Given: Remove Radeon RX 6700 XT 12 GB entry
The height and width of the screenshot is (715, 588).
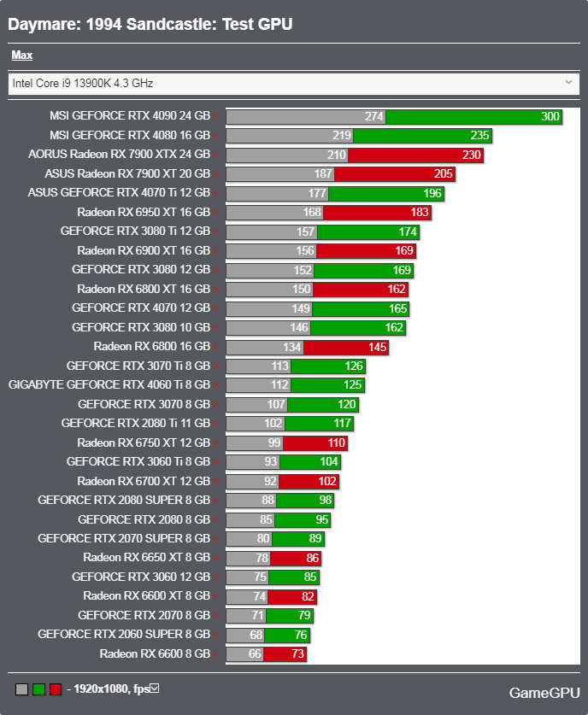Looking at the screenshot, I should [216, 482].
